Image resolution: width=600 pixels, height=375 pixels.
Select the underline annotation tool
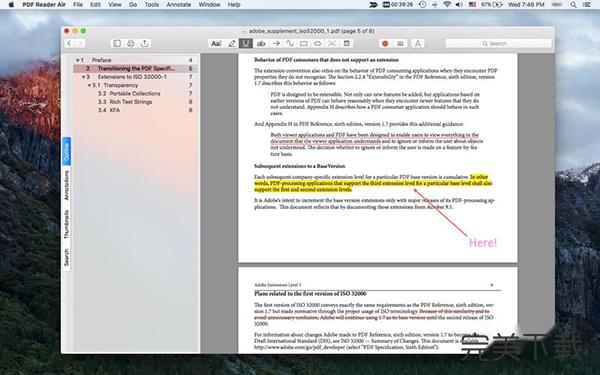(246, 43)
